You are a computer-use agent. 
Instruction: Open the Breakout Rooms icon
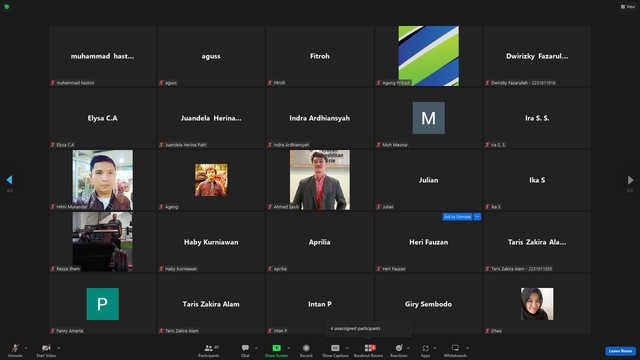pyautogui.click(x=368, y=350)
